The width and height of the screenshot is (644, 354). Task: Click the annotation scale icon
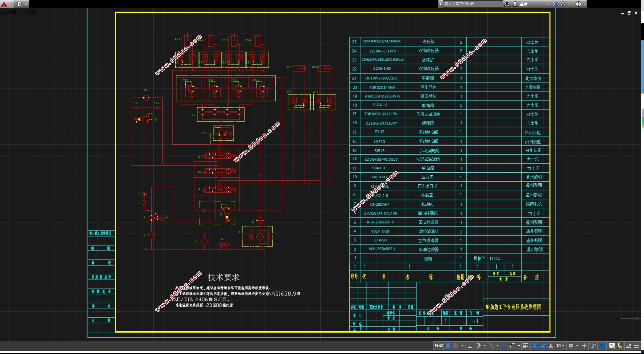tap(551, 346)
